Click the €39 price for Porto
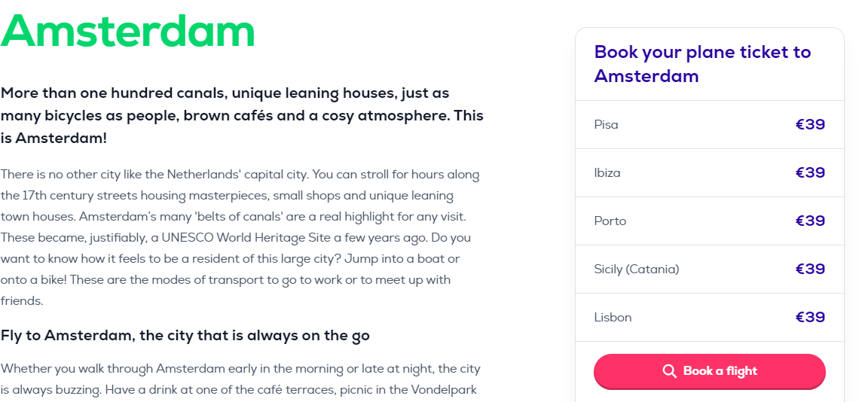Screen dimensions: 868x402 (811, 221)
